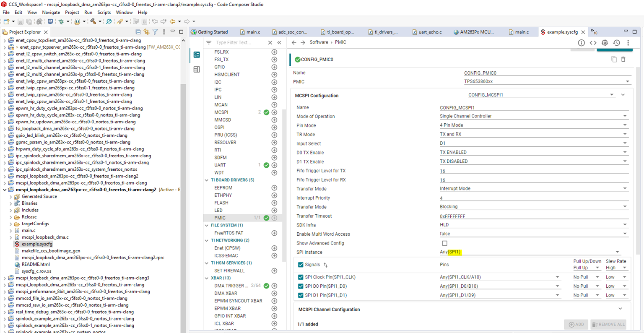Expand the Generated Source folder
The width and height of the screenshot is (644, 333).
pyautogui.click(x=11, y=197)
